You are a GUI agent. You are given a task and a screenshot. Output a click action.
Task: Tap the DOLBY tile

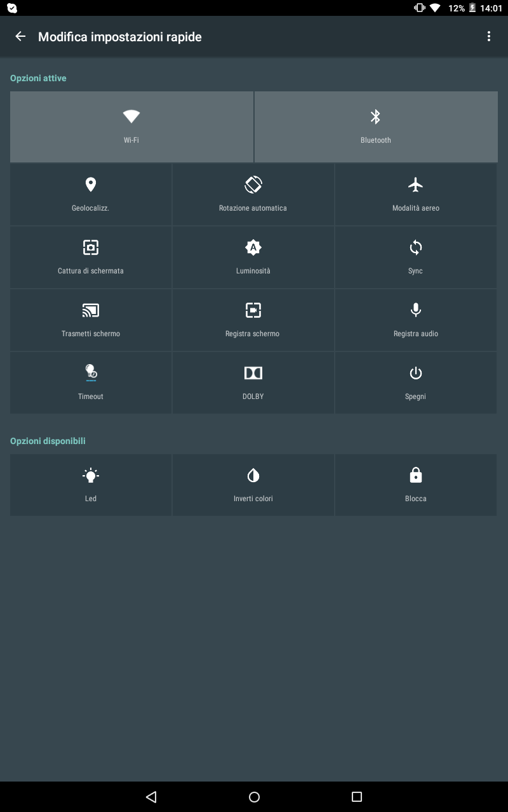click(253, 383)
